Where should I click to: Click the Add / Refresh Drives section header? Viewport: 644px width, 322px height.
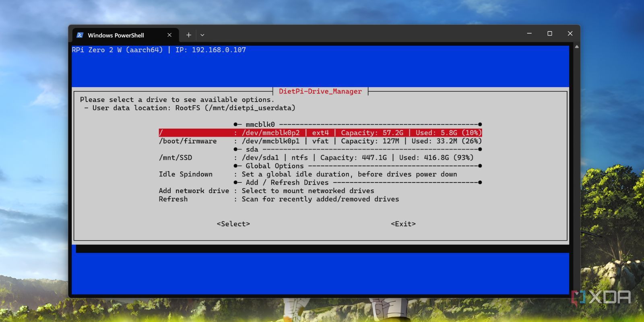[x=358, y=182]
